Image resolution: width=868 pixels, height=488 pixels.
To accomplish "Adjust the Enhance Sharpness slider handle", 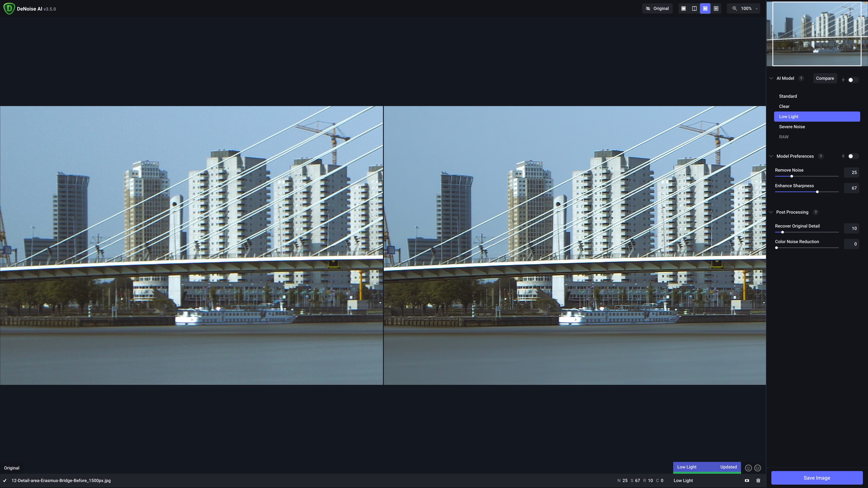I will (817, 192).
